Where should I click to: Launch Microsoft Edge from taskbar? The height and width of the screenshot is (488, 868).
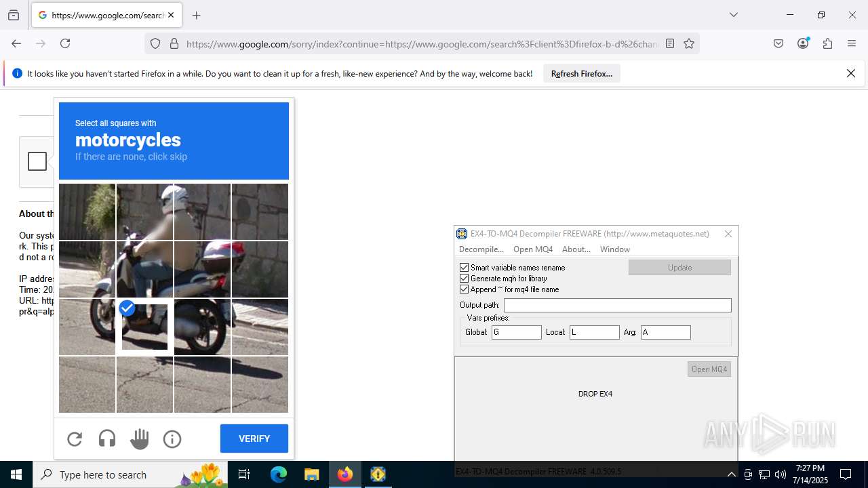pyautogui.click(x=279, y=474)
